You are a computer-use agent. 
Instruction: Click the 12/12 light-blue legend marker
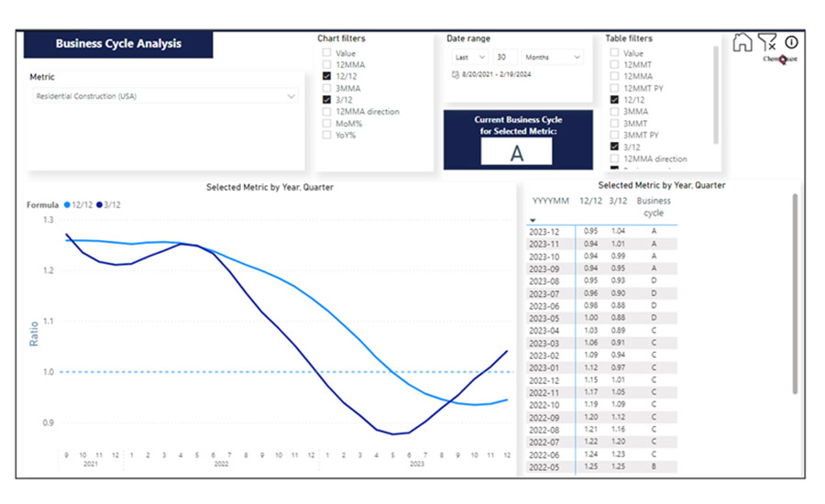68,205
